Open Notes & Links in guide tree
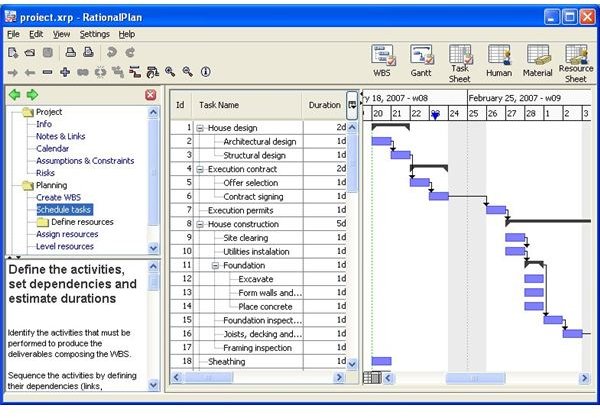 click(x=60, y=136)
